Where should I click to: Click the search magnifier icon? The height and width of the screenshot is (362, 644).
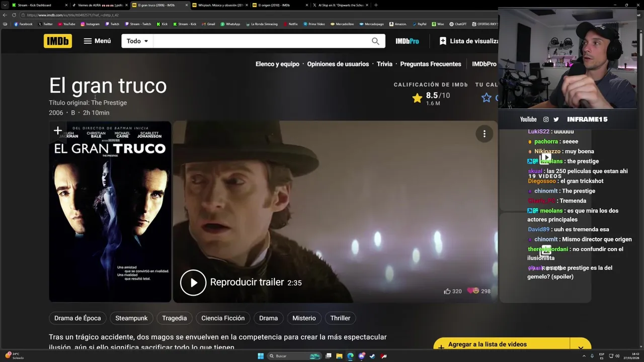(375, 41)
